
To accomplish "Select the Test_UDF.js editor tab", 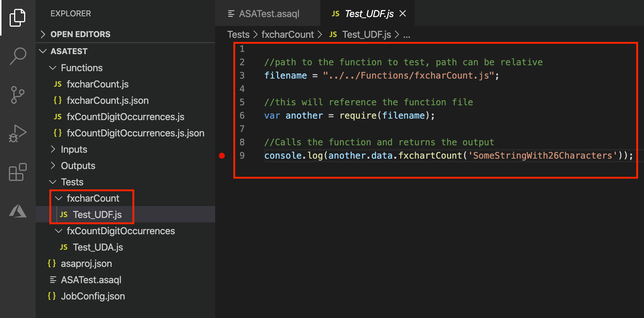I will (x=368, y=14).
